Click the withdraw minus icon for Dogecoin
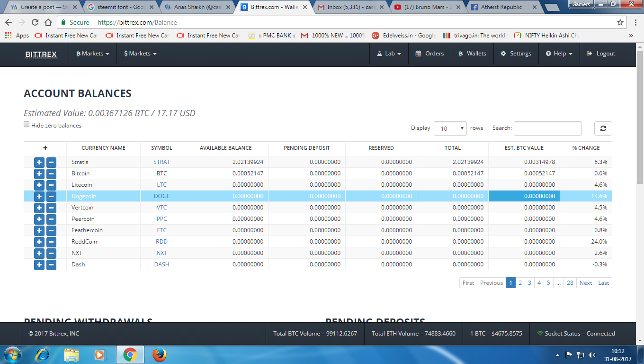Viewport: 644px width, 364px height. 51,196
